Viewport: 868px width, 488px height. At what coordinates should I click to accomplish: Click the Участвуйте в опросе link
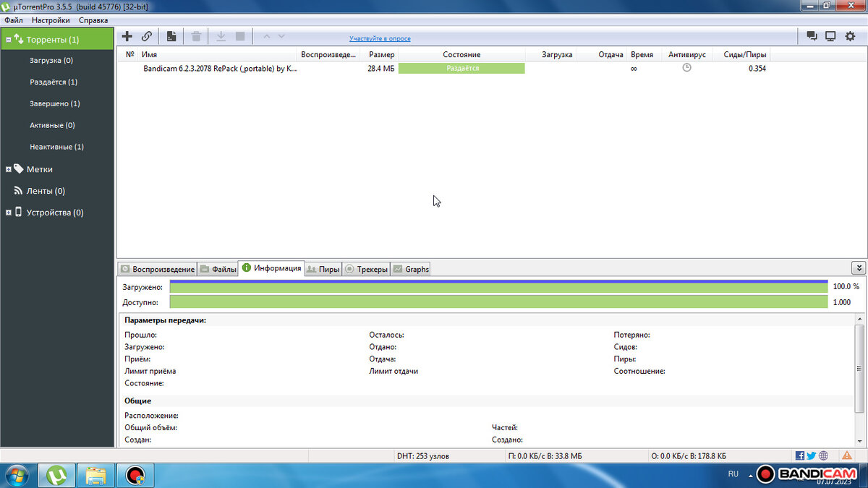tap(380, 38)
